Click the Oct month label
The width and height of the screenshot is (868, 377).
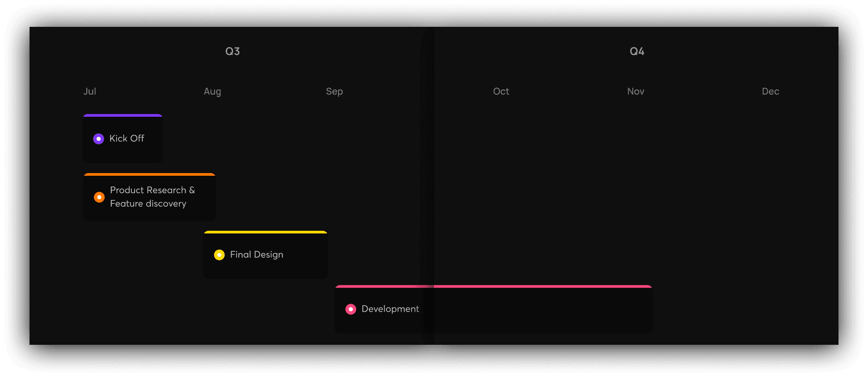point(501,91)
